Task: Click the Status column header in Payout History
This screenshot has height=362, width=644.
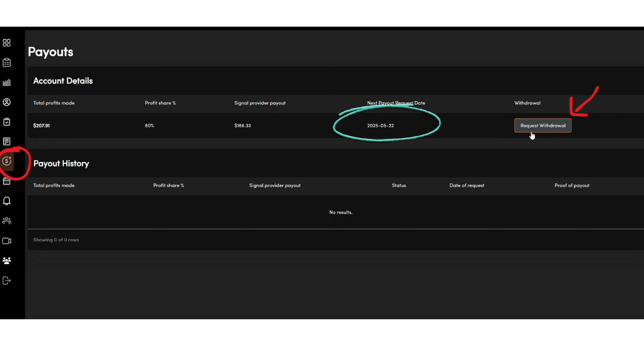Action: 398,186
